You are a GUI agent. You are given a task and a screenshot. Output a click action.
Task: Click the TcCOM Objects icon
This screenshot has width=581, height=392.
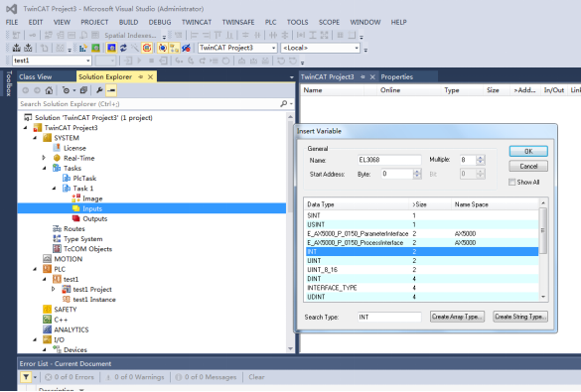click(57, 249)
